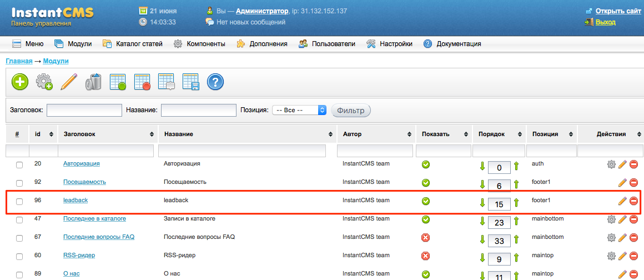
Task: Open the Позиция filter dropdown
Action: [299, 110]
